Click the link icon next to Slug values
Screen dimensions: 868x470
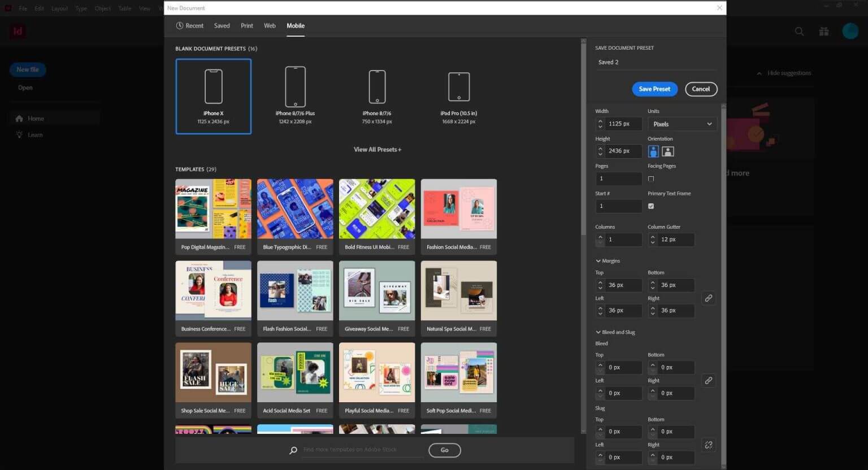point(709,445)
